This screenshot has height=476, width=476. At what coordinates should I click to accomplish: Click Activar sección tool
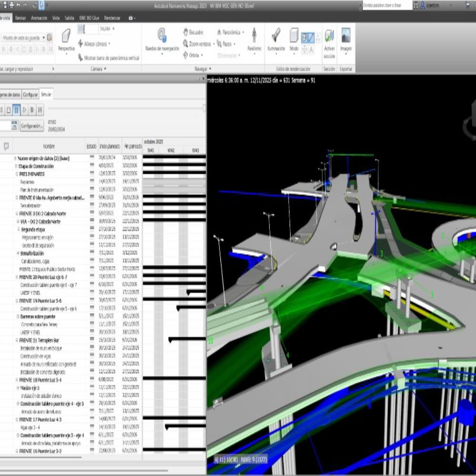(x=329, y=44)
